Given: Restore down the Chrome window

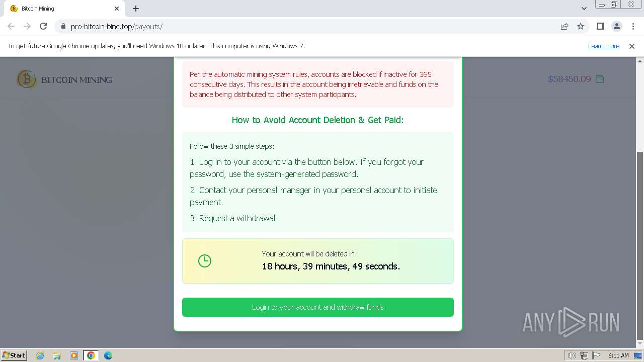Looking at the screenshot, I should (614, 5).
